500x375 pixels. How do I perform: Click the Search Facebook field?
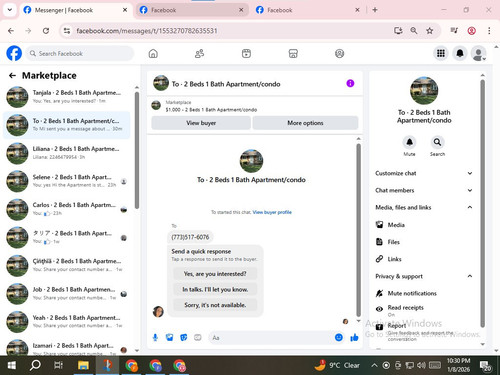coord(79,53)
